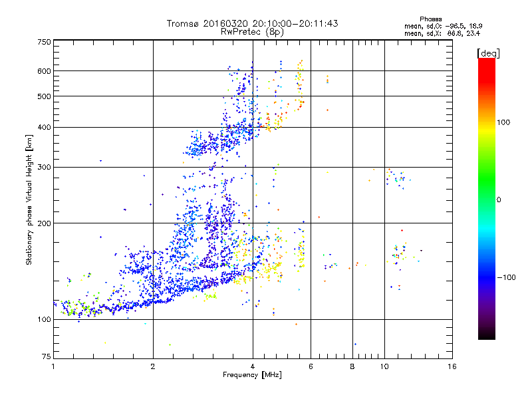Click the green zero-degree region of colorbar
The width and height of the screenshot is (532, 399).
487,199
